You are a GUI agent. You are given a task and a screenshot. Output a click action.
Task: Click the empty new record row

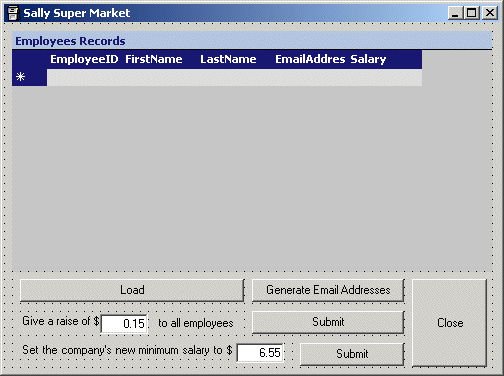tap(234, 77)
